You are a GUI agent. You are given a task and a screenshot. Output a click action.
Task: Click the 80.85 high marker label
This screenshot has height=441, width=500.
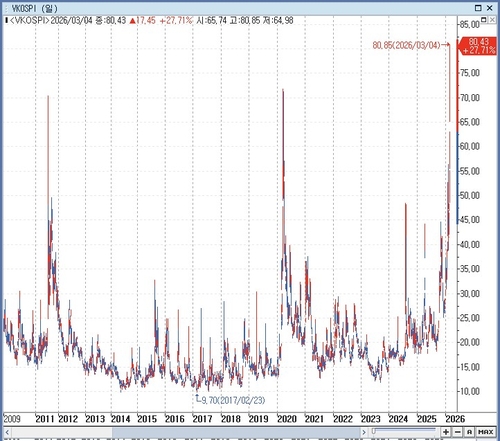406,45
